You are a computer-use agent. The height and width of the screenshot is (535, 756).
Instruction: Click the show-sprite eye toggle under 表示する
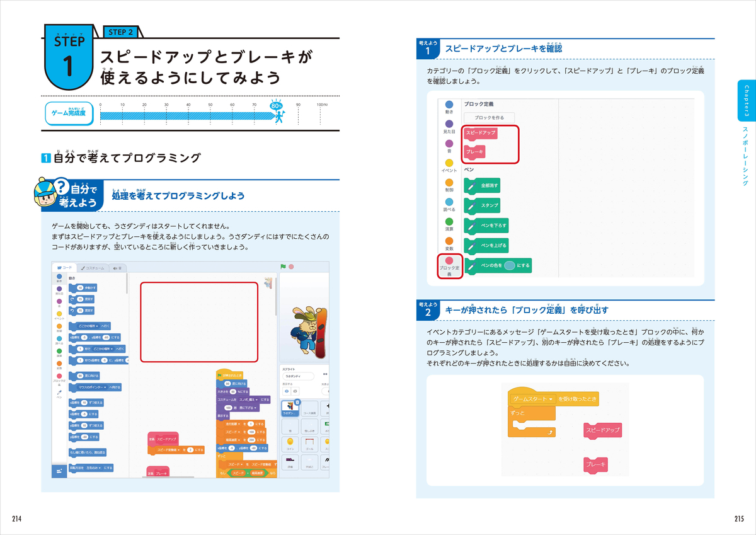coord(287,391)
